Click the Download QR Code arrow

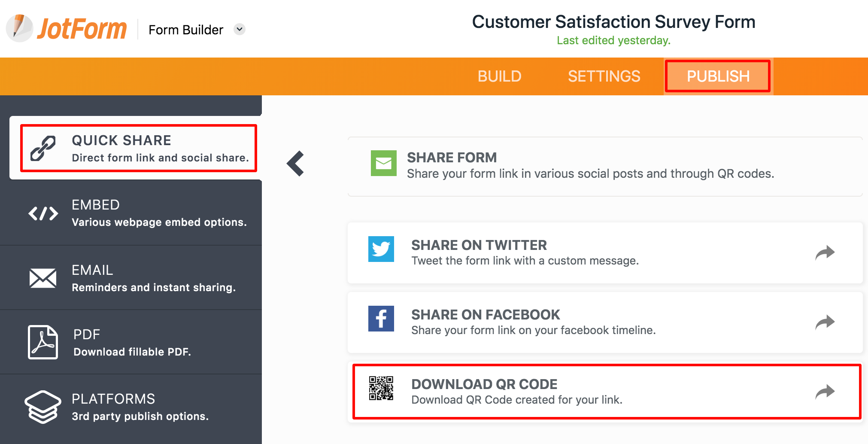tap(825, 392)
